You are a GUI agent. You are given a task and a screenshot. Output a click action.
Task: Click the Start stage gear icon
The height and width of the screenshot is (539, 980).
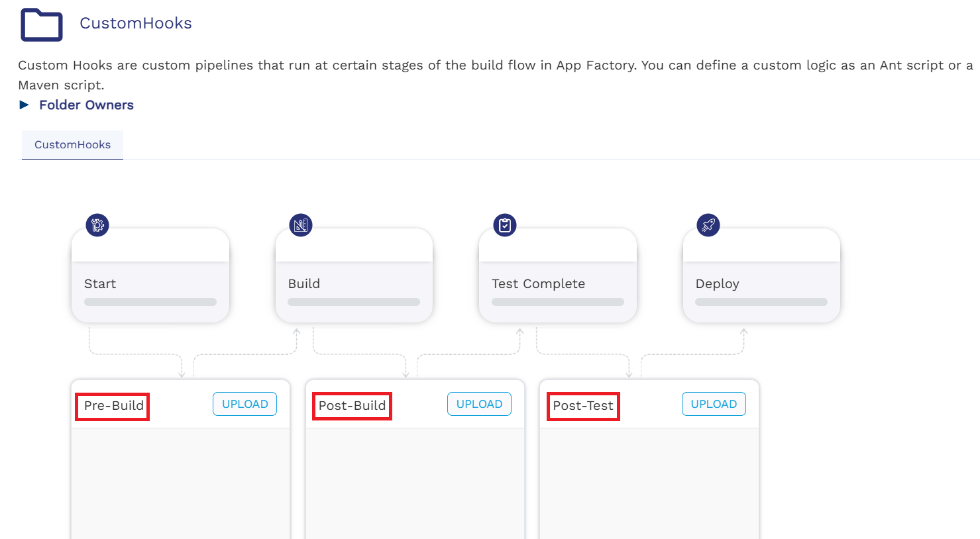coord(97,225)
